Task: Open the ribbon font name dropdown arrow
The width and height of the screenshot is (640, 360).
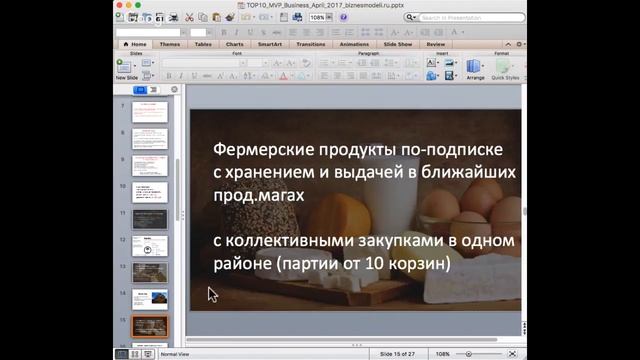Action: [x=243, y=63]
